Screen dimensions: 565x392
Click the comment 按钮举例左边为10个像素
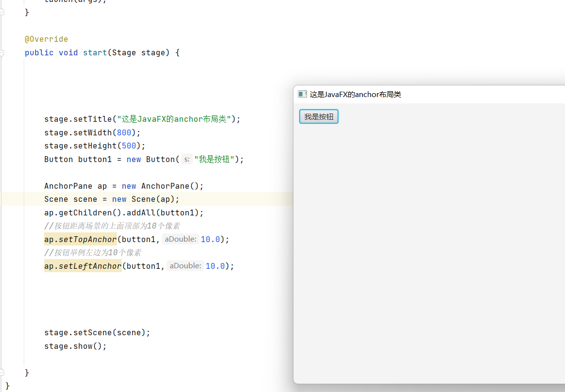(x=93, y=253)
